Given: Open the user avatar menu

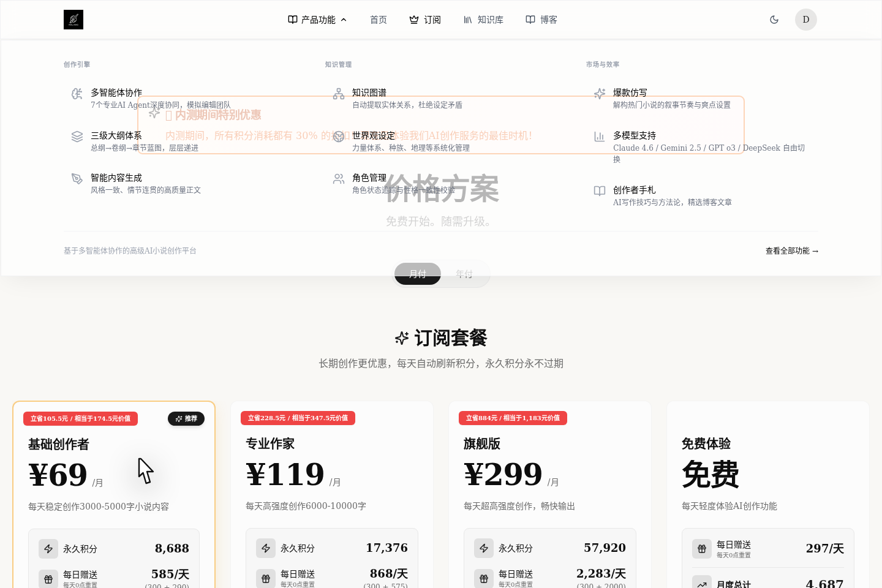Looking at the screenshot, I should (x=806, y=19).
